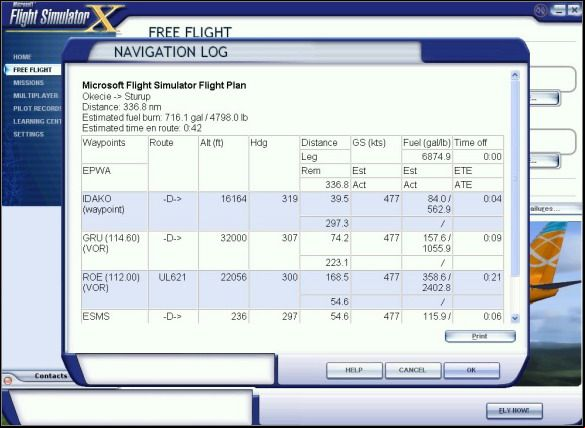
Task: Open the MISSIONS section
Action: point(29,83)
